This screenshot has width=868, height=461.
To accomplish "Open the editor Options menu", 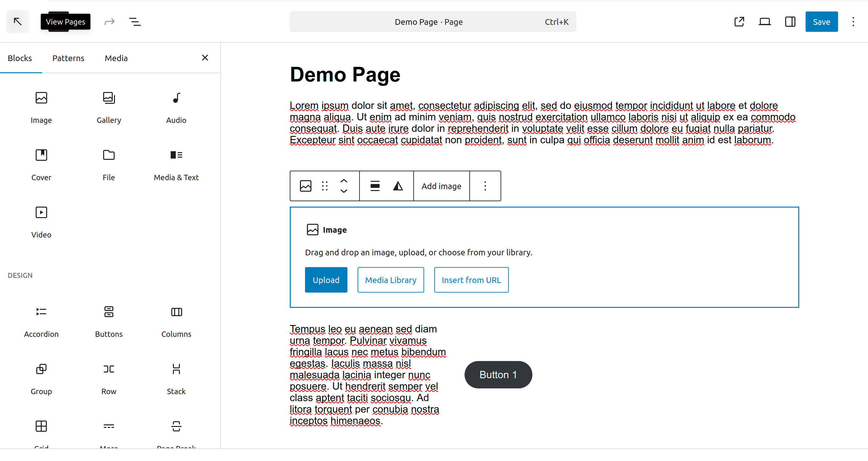I will click(853, 22).
